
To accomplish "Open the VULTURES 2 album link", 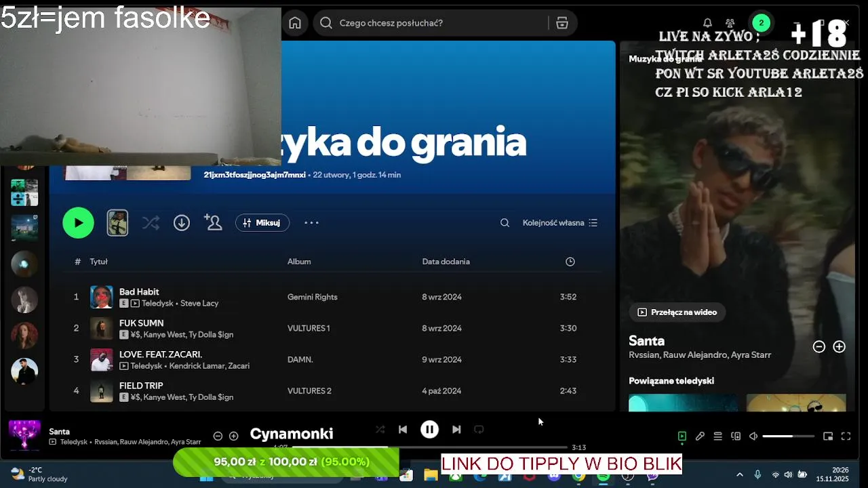I will tap(309, 390).
